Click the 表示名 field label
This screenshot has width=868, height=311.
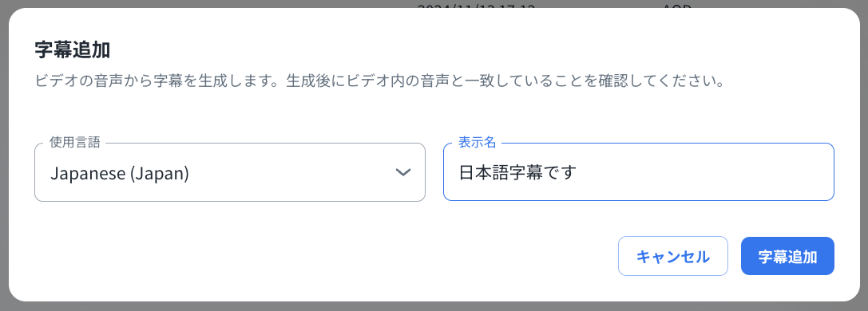coord(478,142)
